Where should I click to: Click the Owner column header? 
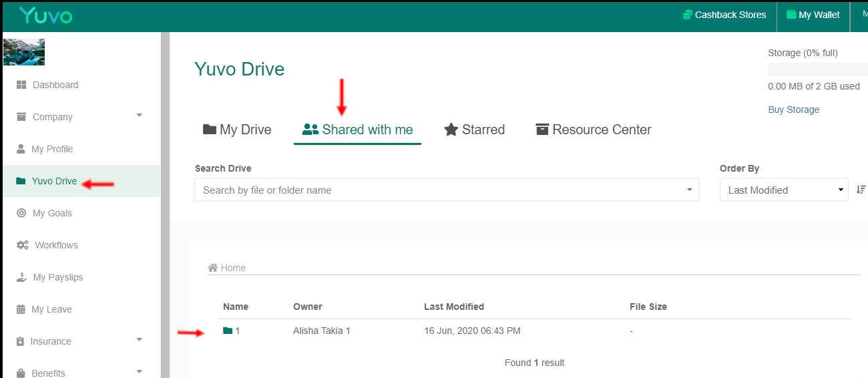coord(308,307)
